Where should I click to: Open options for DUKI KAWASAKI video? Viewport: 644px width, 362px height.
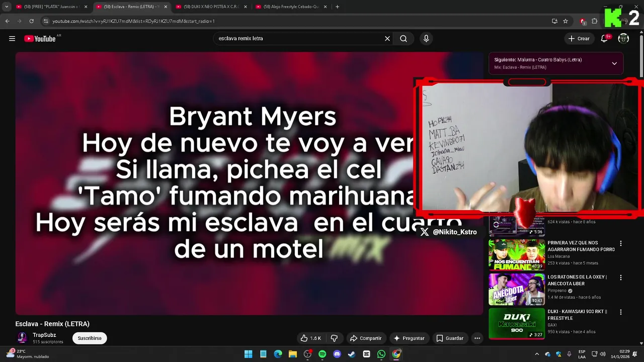tap(621, 312)
